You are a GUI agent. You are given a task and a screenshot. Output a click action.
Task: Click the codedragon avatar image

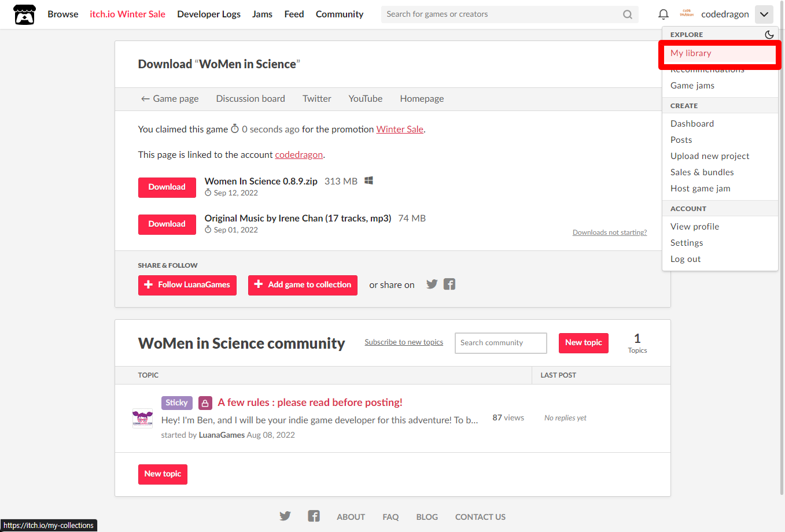pyautogui.click(x=687, y=14)
